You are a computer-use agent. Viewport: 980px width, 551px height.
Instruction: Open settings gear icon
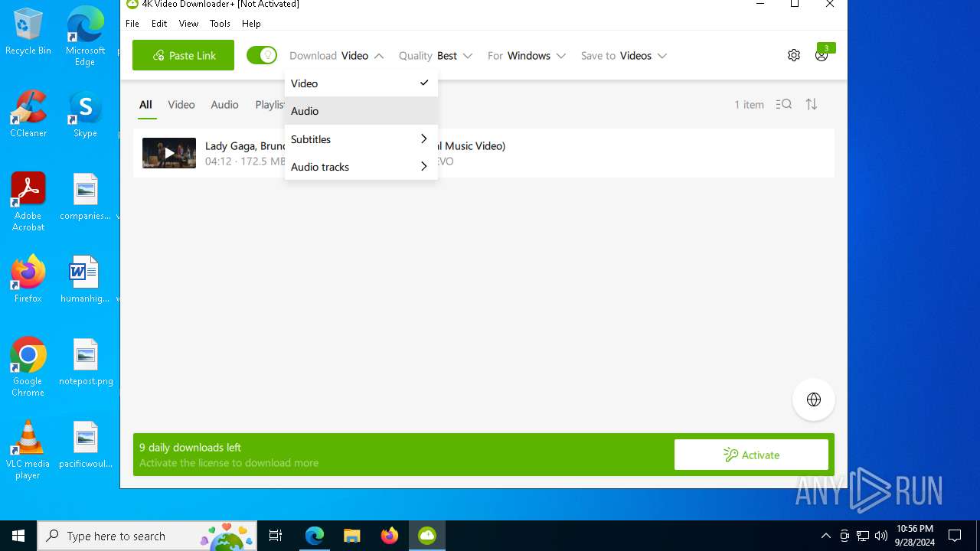tap(794, 55)
